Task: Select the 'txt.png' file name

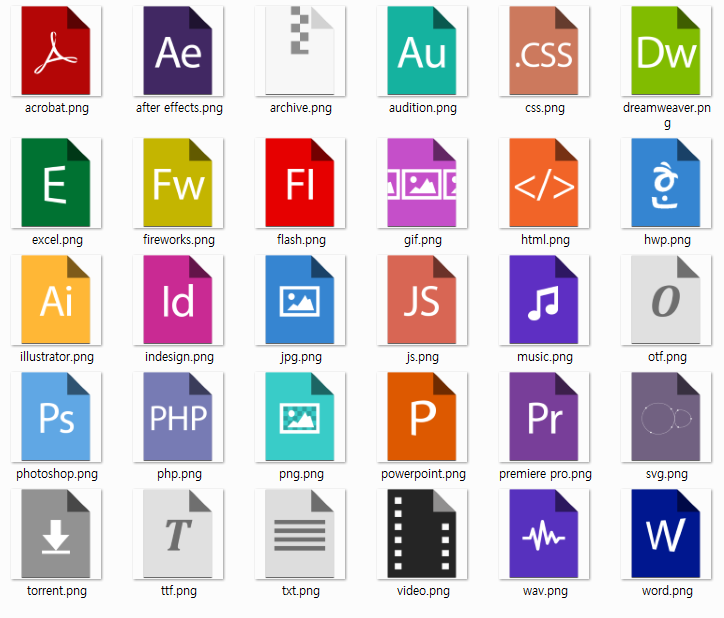Action: click(x=301, y=591)
